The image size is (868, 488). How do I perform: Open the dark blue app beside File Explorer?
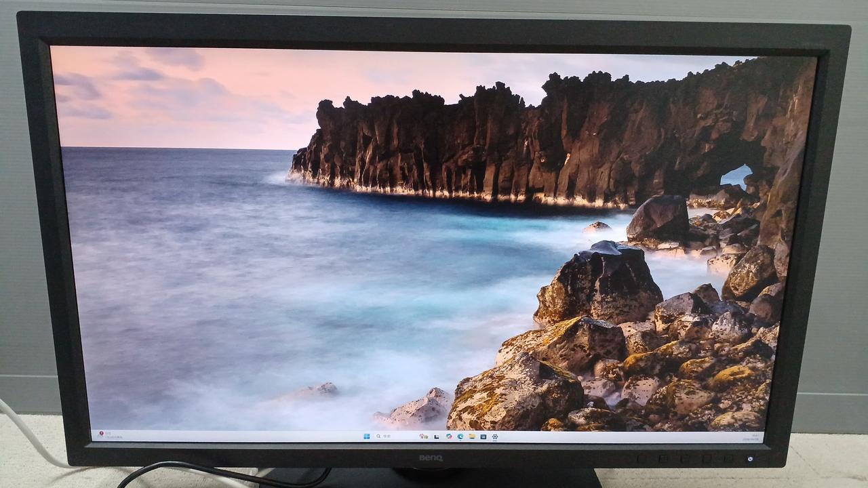483,436
